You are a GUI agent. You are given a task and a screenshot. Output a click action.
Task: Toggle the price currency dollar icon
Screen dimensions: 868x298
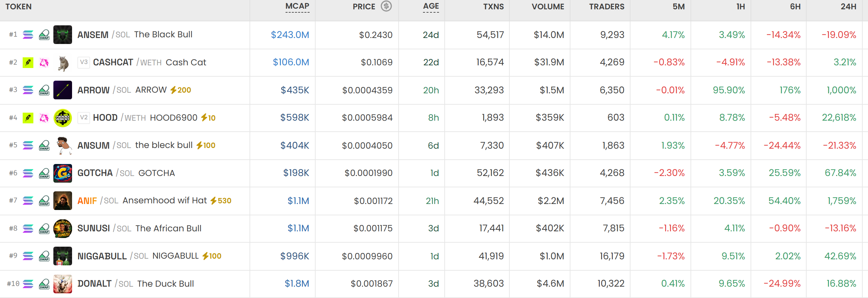(386, 6)
